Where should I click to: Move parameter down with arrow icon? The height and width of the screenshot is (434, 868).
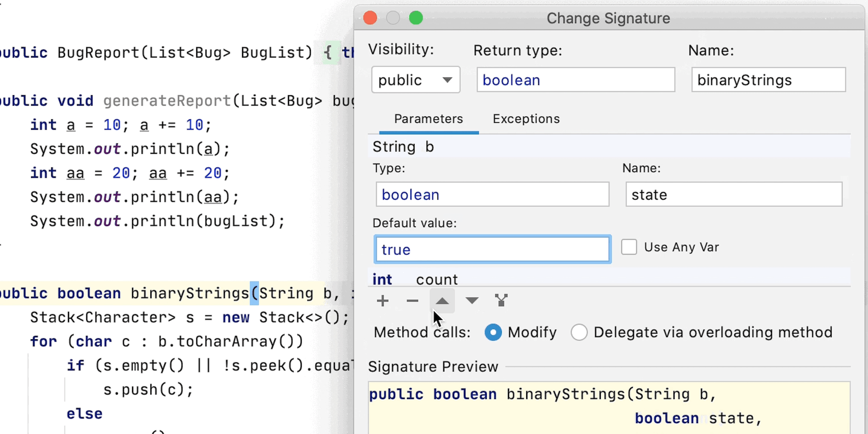click(472, 301)
